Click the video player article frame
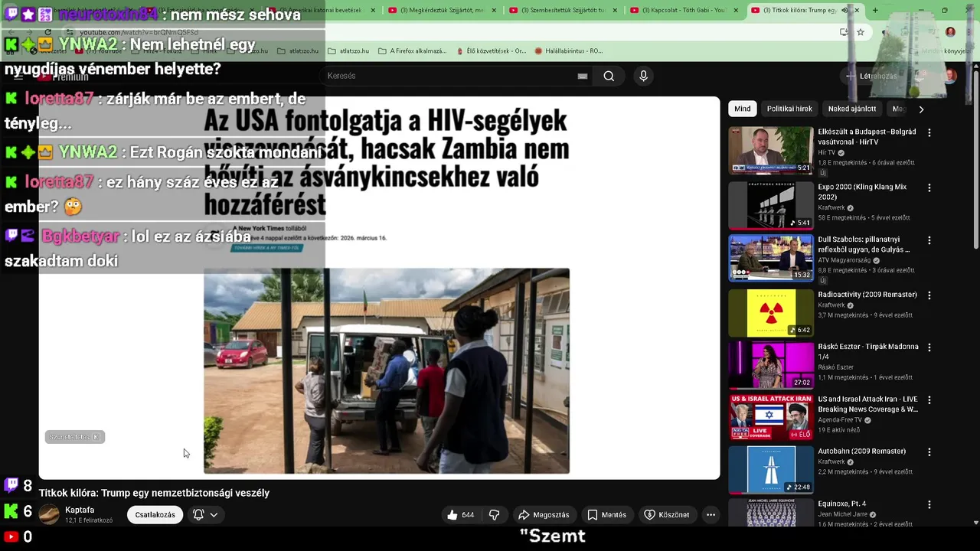980x551 pixels. (379, 288)
